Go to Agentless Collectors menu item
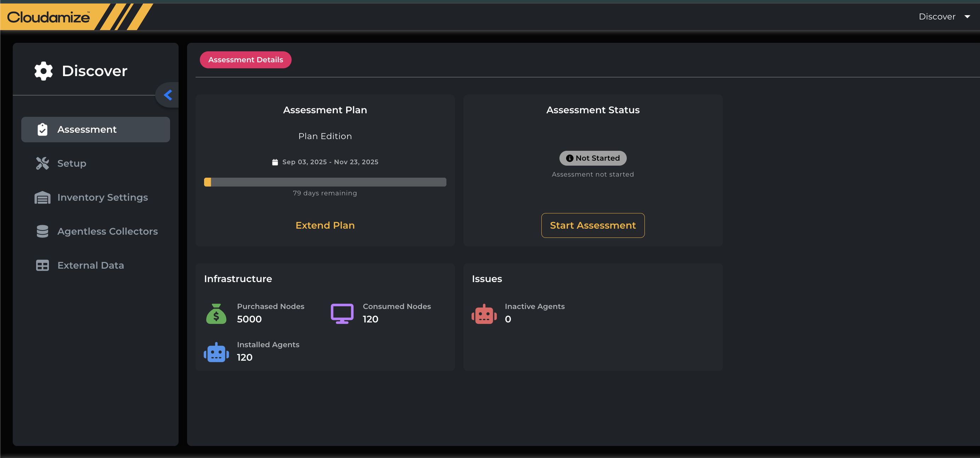980x458 pixels. pos(107,231)
